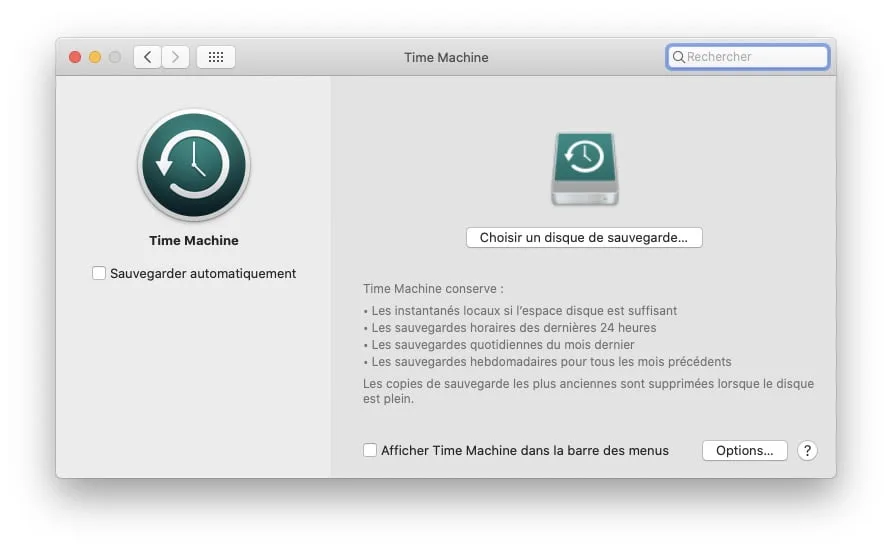
Task: Click 'Les copies de sauvegarde les plus anciennes' text
Action: 588,391
